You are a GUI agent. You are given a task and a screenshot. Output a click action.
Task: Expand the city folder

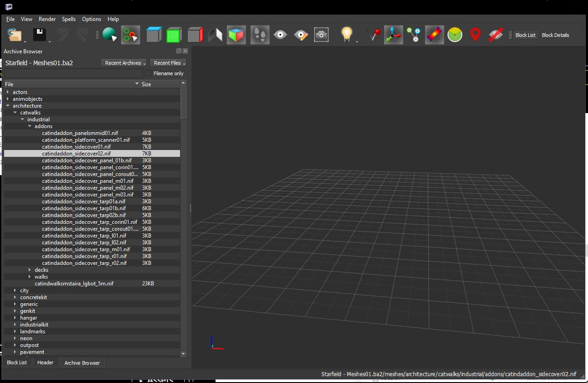coord(15,290)
